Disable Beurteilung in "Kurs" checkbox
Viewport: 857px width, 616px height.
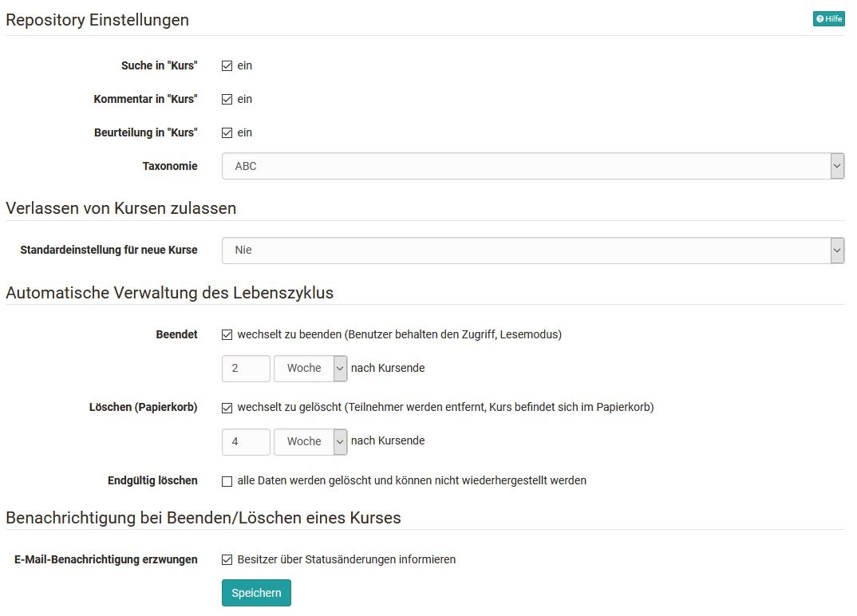227,132
